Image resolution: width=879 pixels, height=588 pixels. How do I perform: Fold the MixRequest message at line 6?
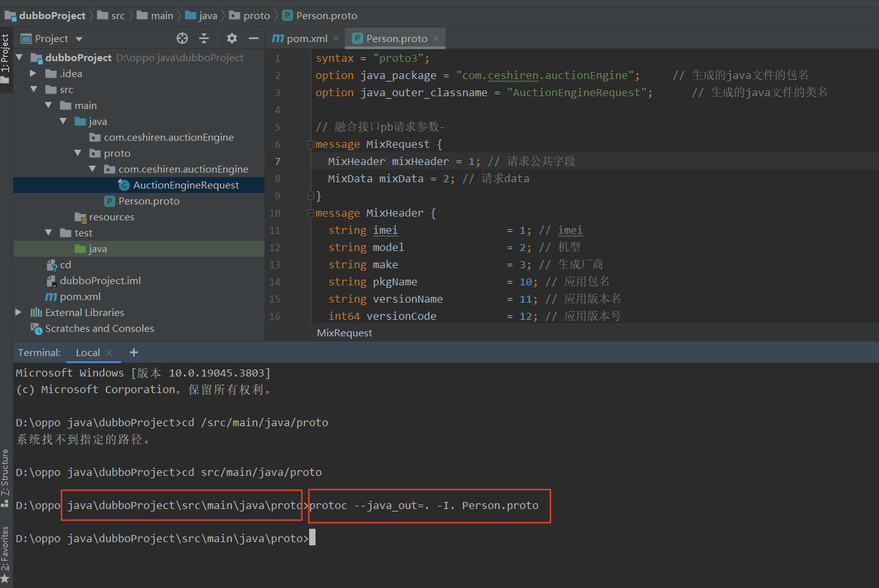[x=310, y=145]
